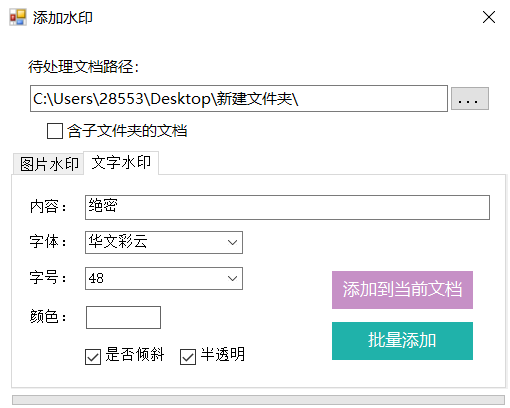Focus the document path input field
The image size is (510, 408).
click(x=239, y=98)
